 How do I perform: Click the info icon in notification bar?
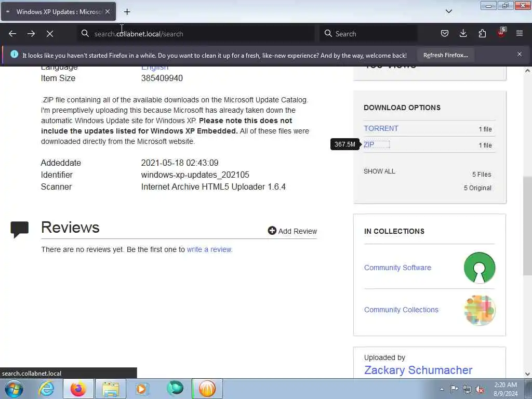pos(14,54)
